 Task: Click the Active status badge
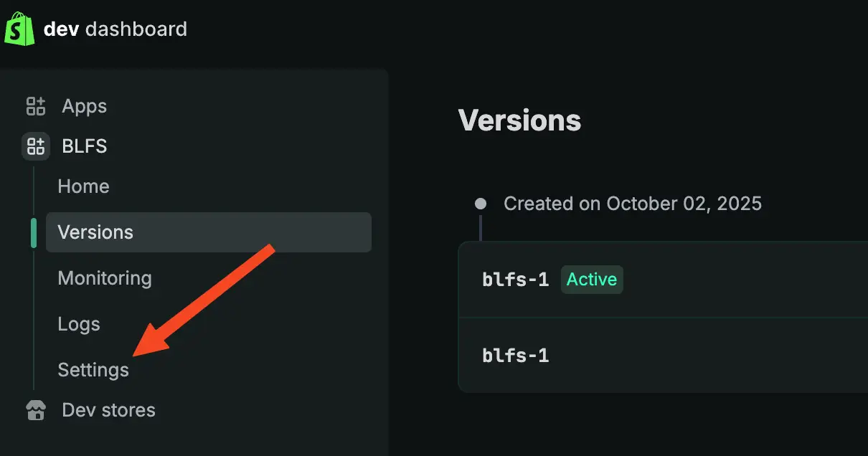click(x=591, y=279)
